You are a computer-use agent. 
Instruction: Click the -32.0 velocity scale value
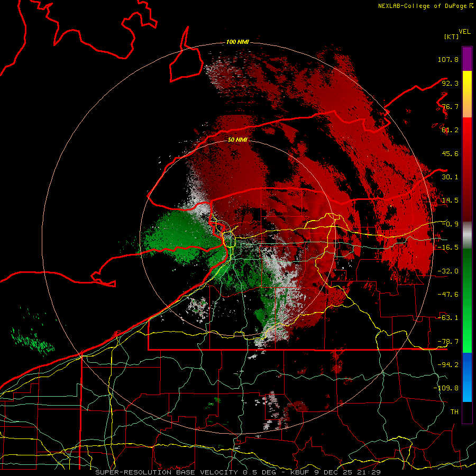click(448, 271)
